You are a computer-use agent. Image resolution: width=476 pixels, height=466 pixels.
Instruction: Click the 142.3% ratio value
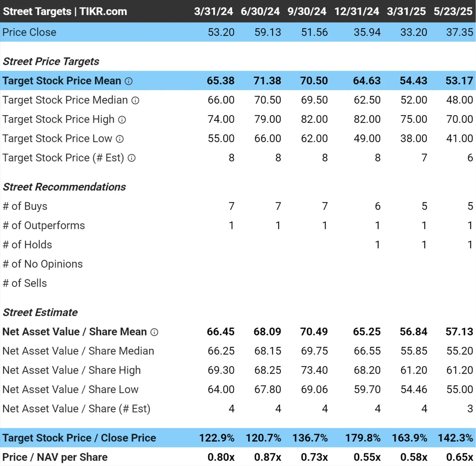[455, 438]
